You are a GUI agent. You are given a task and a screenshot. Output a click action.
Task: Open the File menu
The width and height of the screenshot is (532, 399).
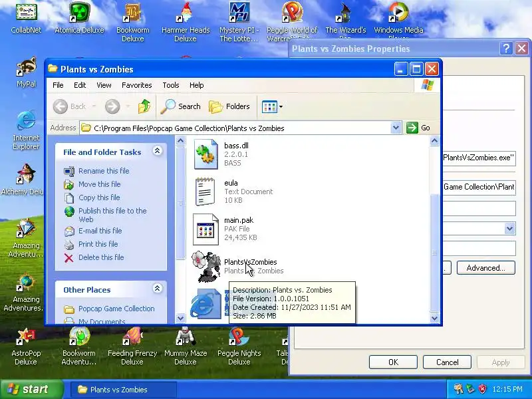click(x=58, y=85)
